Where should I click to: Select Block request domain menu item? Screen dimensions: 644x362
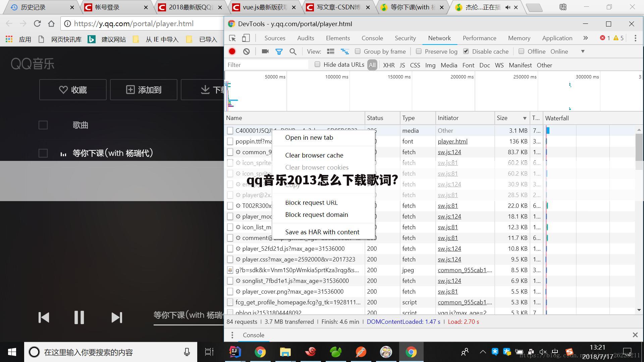coord(316,215)
